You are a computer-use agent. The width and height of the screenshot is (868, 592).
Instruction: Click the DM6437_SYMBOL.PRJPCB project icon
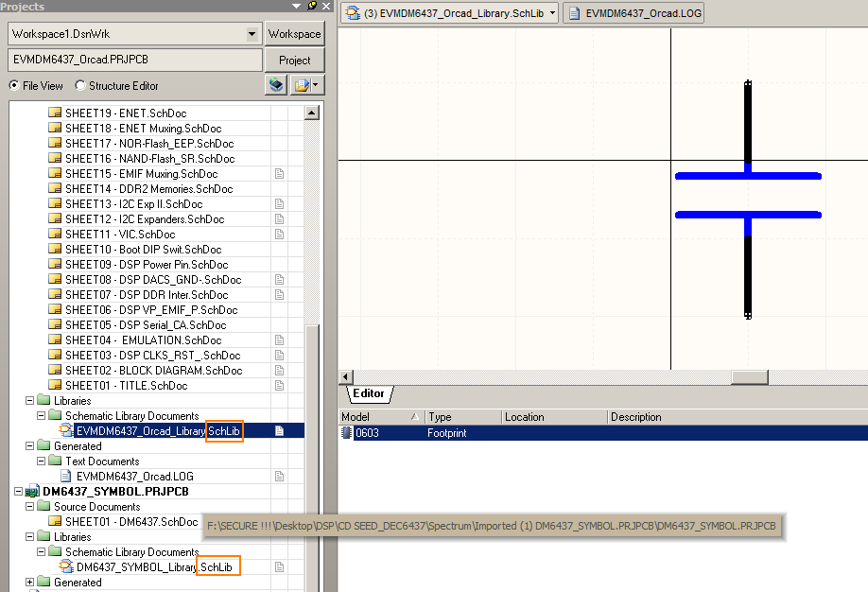click(x=32, y=491)
